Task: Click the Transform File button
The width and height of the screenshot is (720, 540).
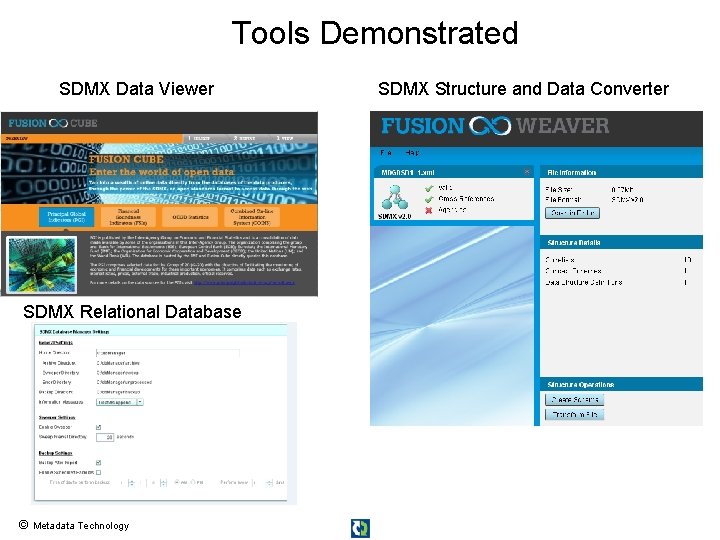Action: tap(574, 414)
